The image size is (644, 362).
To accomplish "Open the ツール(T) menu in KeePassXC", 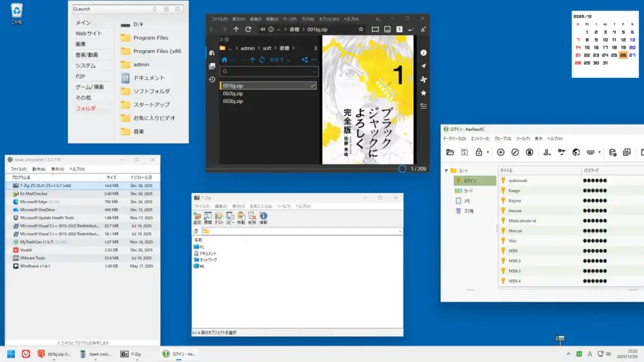I will [x=523, y=138].
